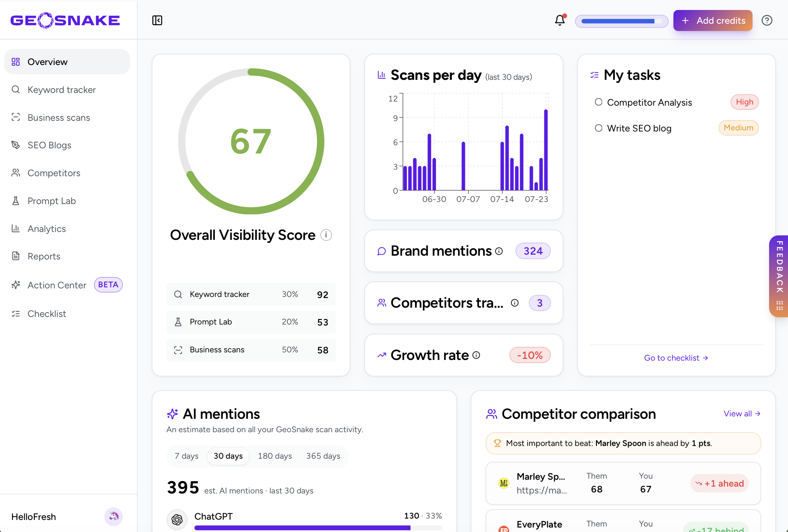Click the Reports document icon
This screenshot has height=532, width=788.
click(x=16, y=256)
